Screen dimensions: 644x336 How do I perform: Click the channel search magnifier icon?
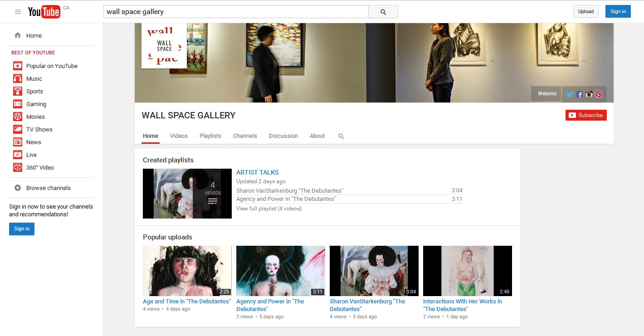tap(341, 136)
